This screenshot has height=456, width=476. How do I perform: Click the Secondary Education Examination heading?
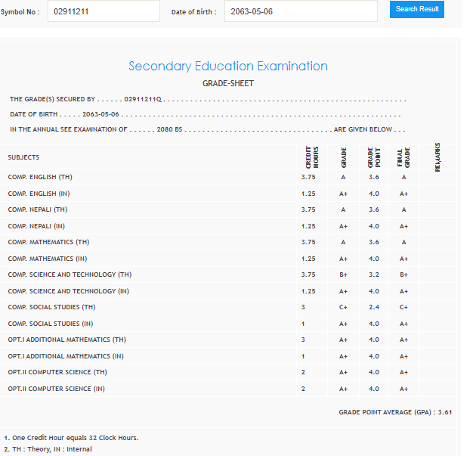(228, 67)
